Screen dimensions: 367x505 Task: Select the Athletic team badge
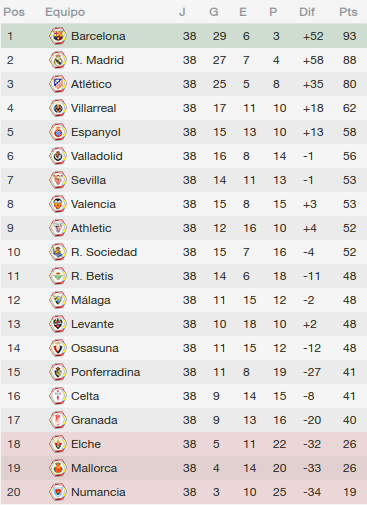pos(58,228)
